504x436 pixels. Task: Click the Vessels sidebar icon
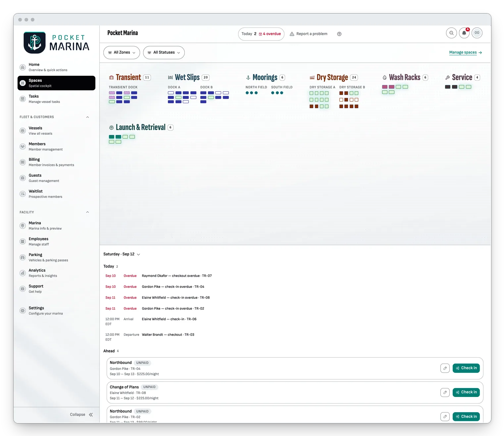23,131
